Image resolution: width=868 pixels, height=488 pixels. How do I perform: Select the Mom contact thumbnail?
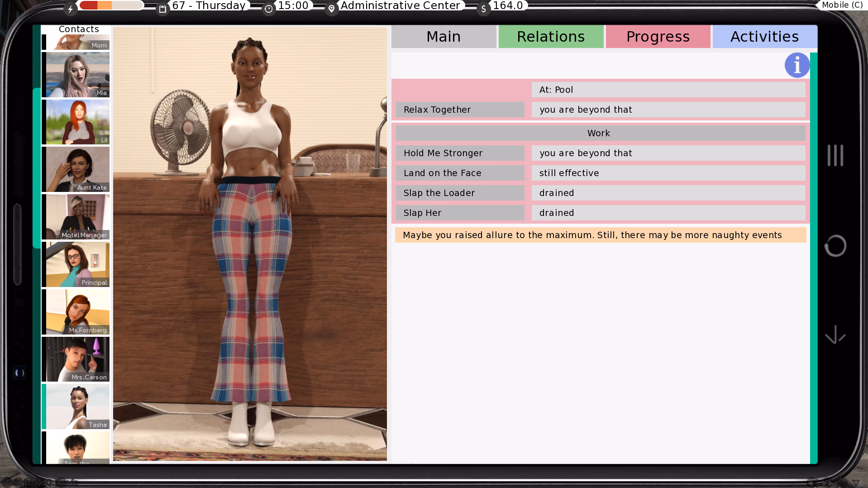click(76, 42)
